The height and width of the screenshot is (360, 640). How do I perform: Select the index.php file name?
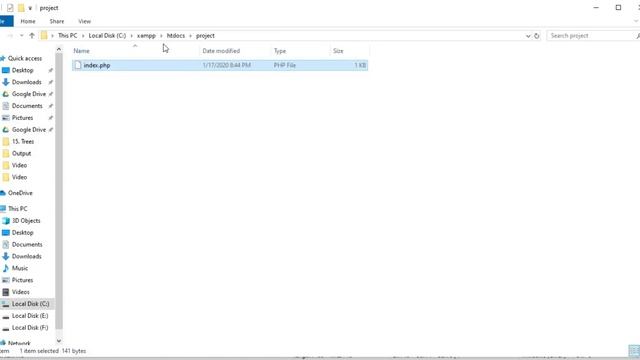pos(97,65)
